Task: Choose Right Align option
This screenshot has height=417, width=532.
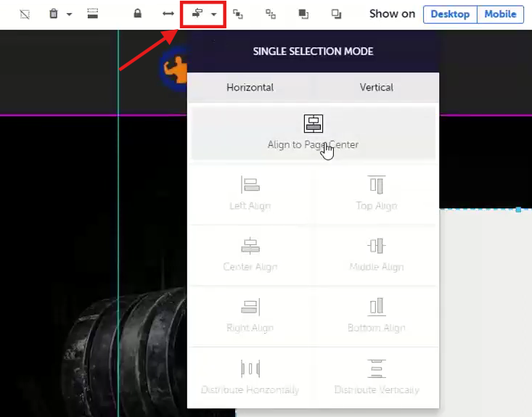Action: pyautogui.click(x=250, y=315)
